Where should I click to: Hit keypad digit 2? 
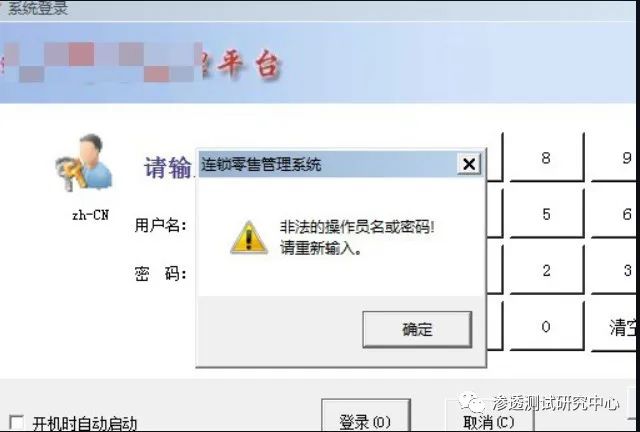click(547, 270)
